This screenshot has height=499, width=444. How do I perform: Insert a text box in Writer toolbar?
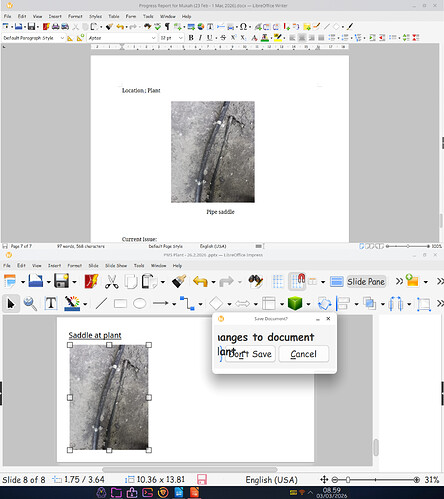(210, 27)
